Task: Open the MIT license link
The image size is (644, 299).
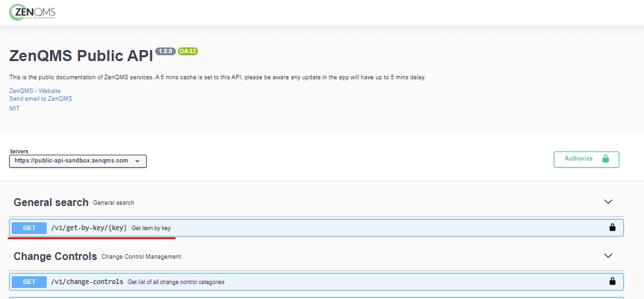Action: click(14, 108)
